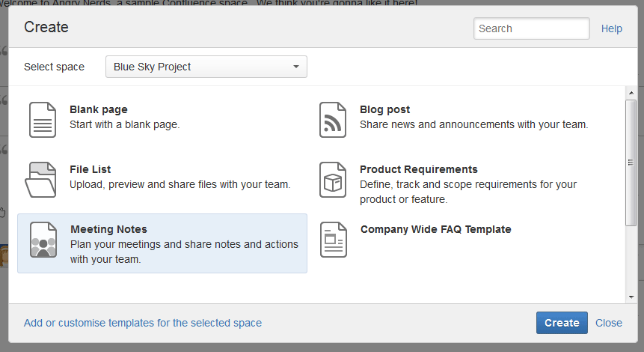Pick the Product Requirements box icon

pos(333,180)
